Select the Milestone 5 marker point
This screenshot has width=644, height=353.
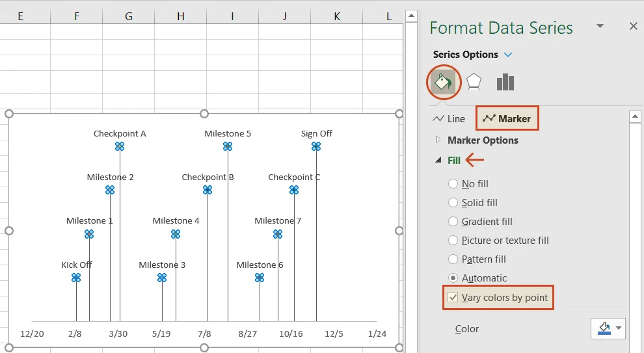coord(228,146)
